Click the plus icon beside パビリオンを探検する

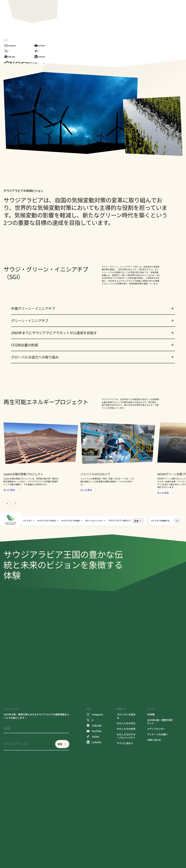[177, 521]
